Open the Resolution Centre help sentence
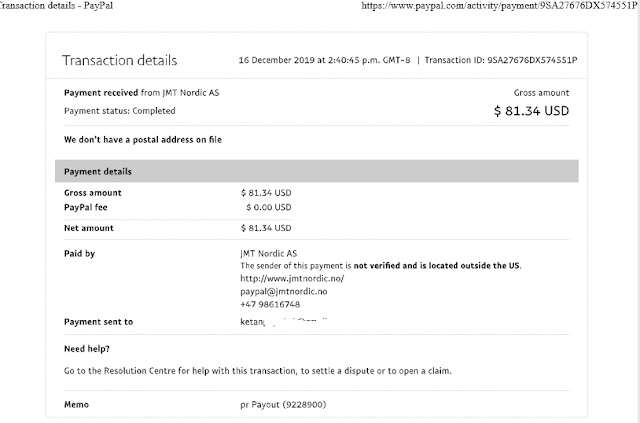 pos(256,371)
